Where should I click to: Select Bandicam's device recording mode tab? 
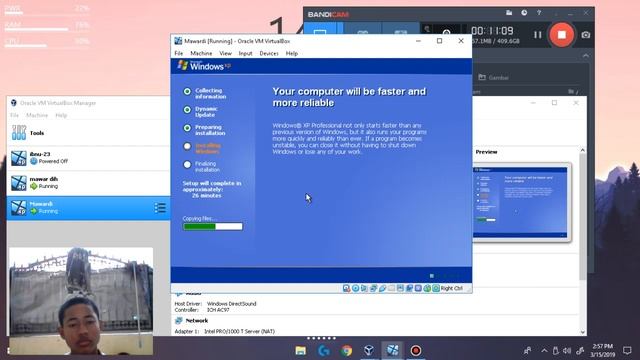[x=400, y=29]
